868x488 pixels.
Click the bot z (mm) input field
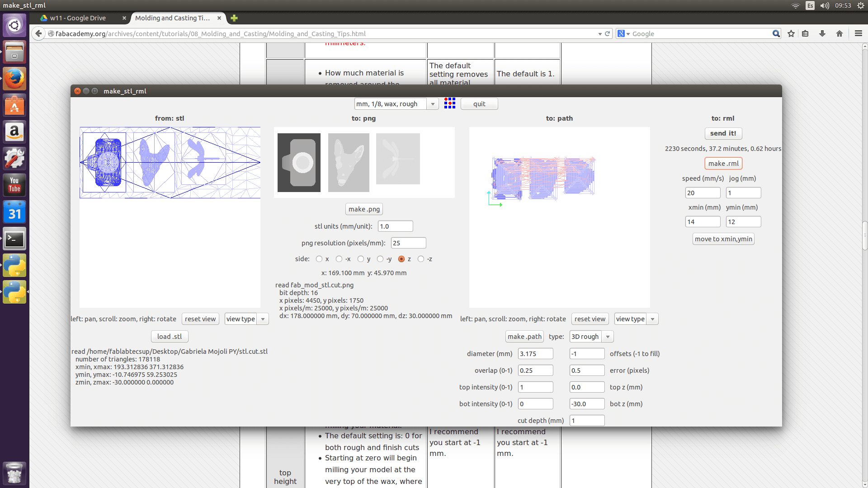pyautogui.click(x=587, y=404)
